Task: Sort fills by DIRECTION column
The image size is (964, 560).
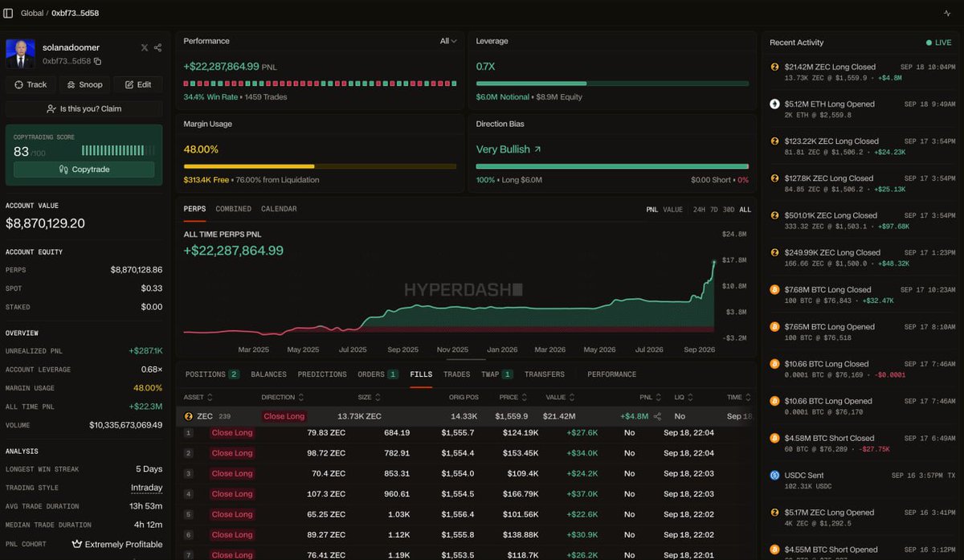Action: tap(283, 398)
